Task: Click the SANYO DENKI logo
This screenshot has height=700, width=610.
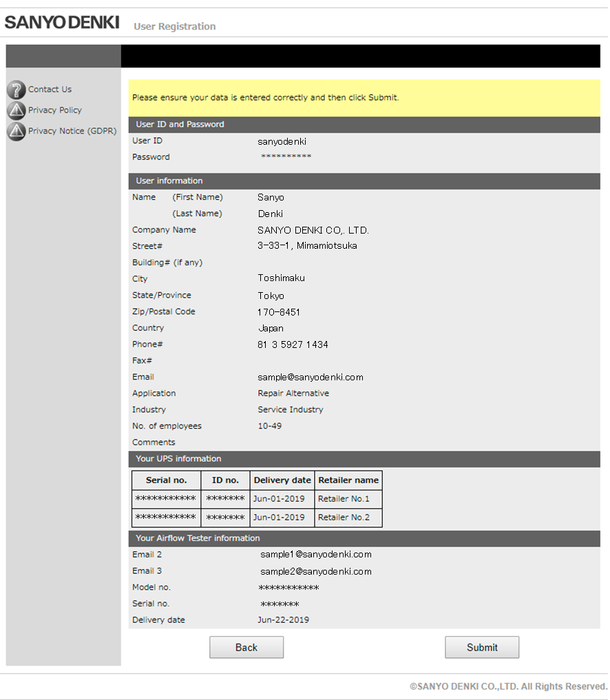Action: (62, 22)
